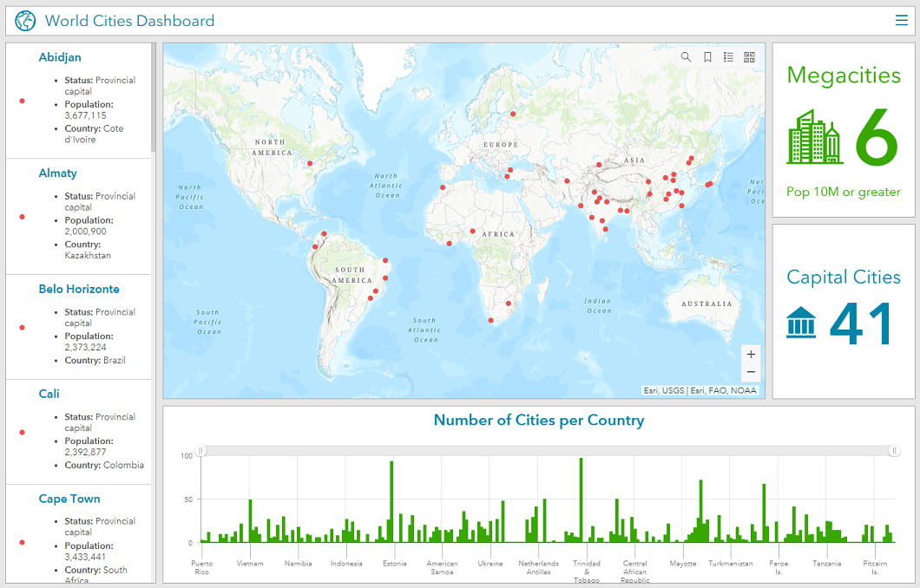The image size is (920, 588).
Task: Click the Puerto Rico axis label
Action: [202, 567]
